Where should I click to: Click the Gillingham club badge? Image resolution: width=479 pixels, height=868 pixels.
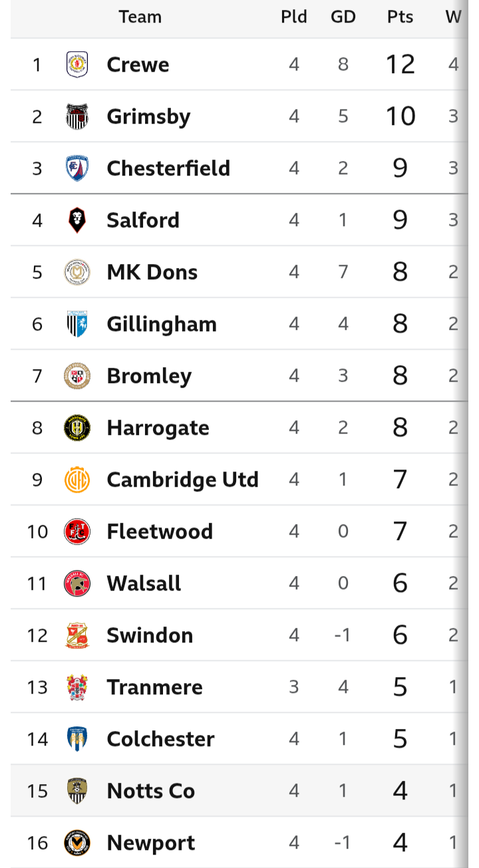[x=77, y=324]
